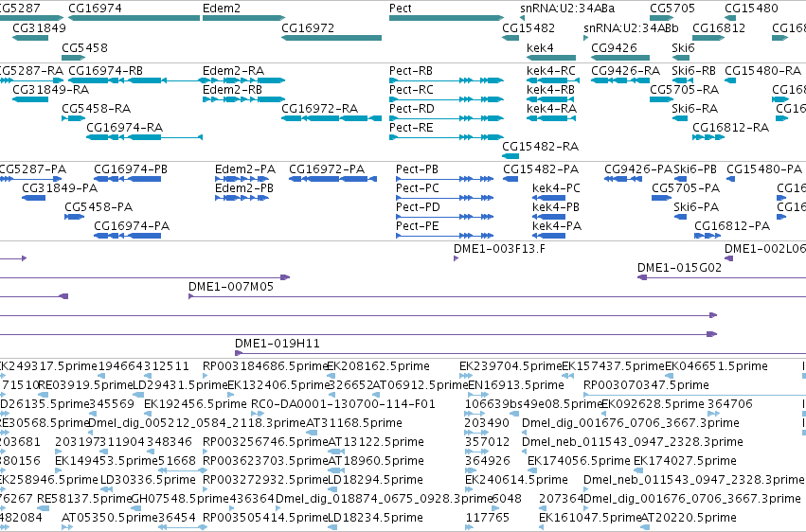Click the kek4-RB transcript label
This screenshot has width=806, height=532.
coord(551,89)
